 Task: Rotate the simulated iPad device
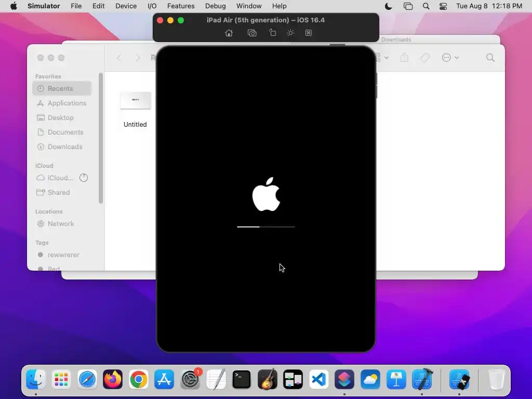(272, 33)
